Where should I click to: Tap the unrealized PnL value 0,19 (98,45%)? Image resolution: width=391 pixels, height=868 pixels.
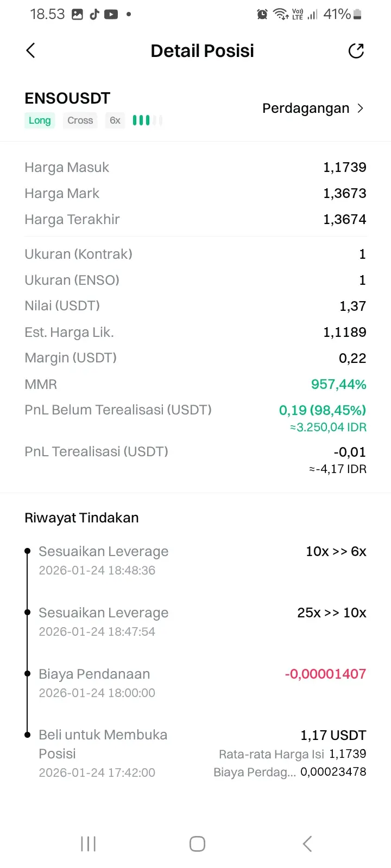coord(323,410)
